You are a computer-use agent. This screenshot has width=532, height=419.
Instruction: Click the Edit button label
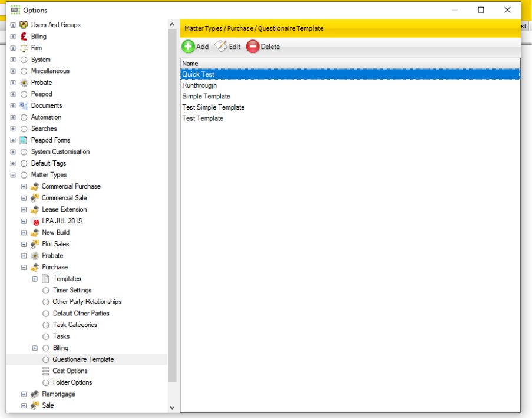coord(234,47)
